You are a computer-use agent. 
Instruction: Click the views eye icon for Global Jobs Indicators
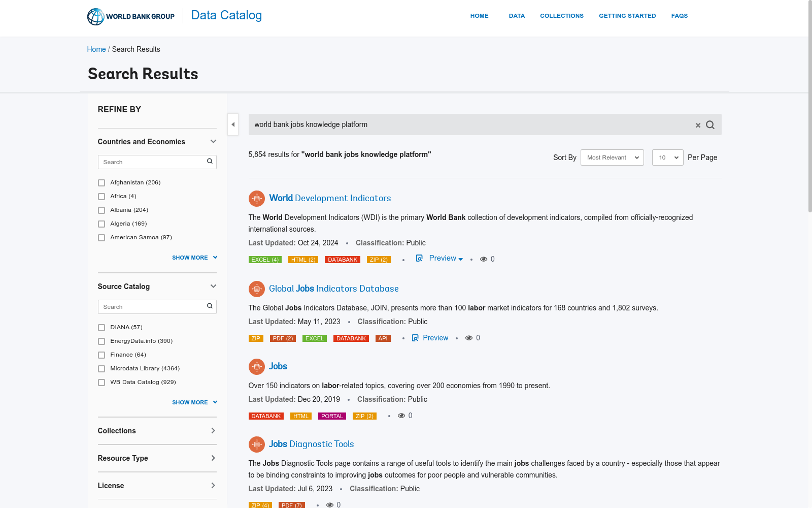(x=469, y=338)
